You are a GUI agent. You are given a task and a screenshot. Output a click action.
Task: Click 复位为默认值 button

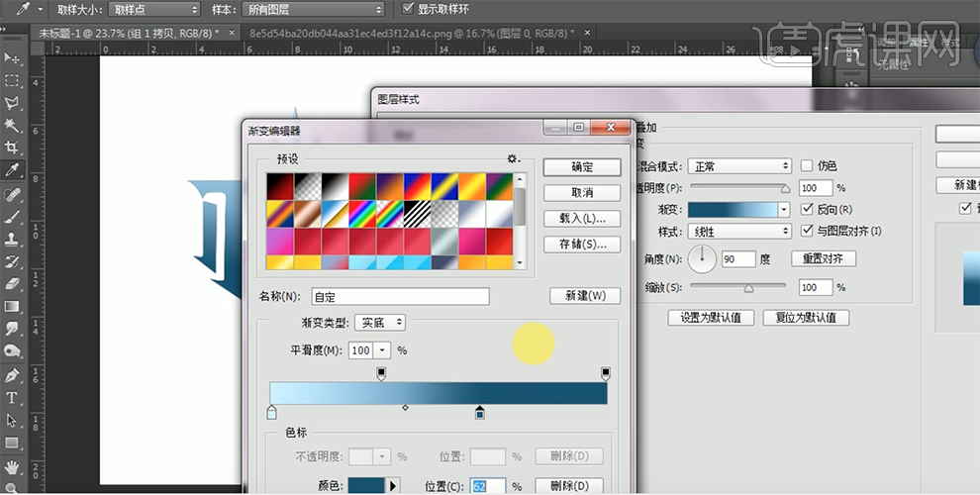806,318
